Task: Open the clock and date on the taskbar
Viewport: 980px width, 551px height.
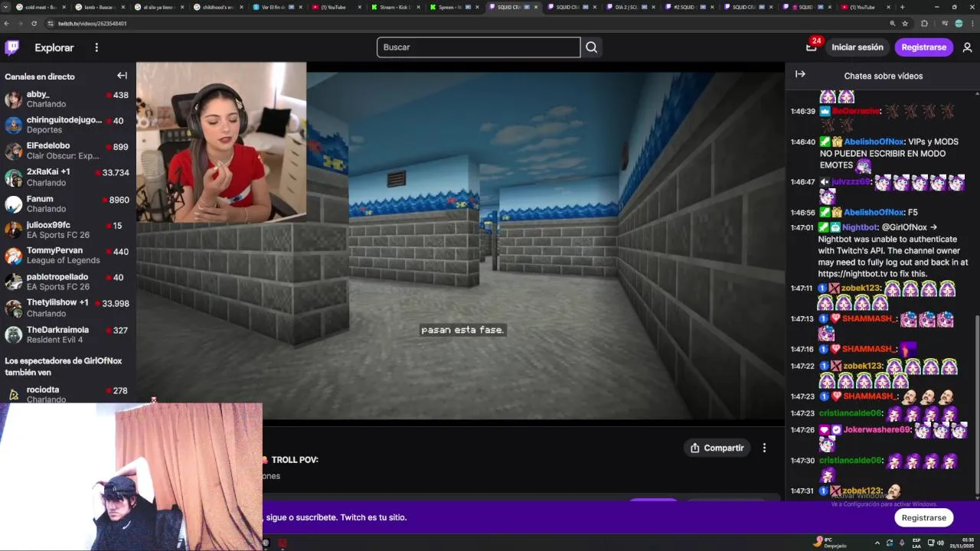Action: (962, 543)
